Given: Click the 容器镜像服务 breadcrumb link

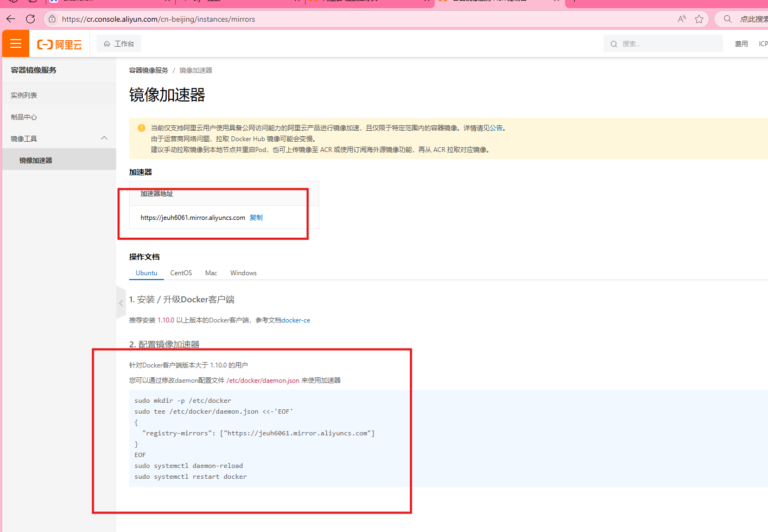Looking at the screenshot, I should click(149, 71).
